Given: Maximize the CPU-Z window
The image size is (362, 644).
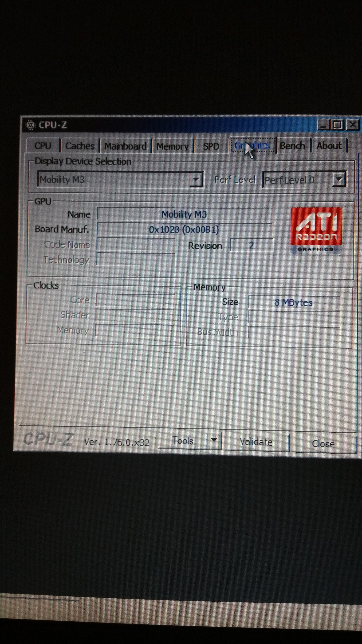Looking at the screenshot, I should click(337, 125).
